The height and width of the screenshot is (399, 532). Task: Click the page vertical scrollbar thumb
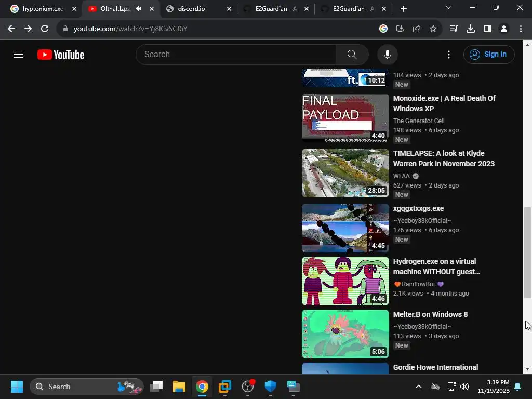point(527,253)
